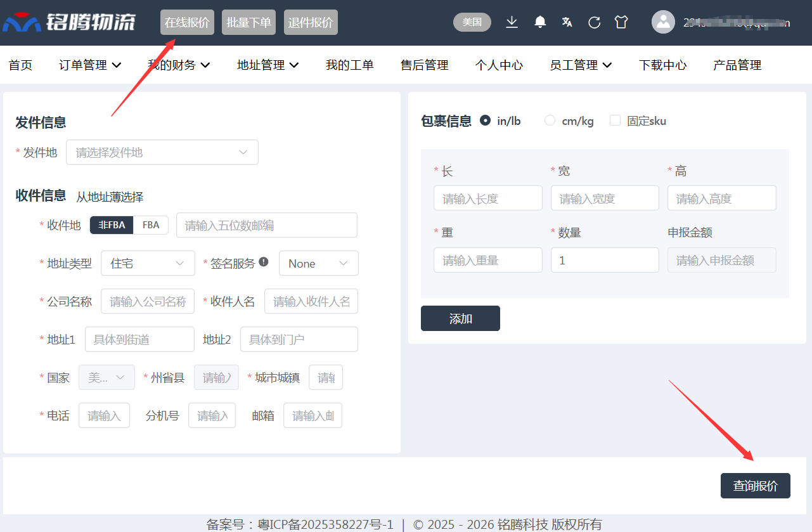Focus the 数量 quantity input
Screen dimensions: 812x532
pos(605,260)
